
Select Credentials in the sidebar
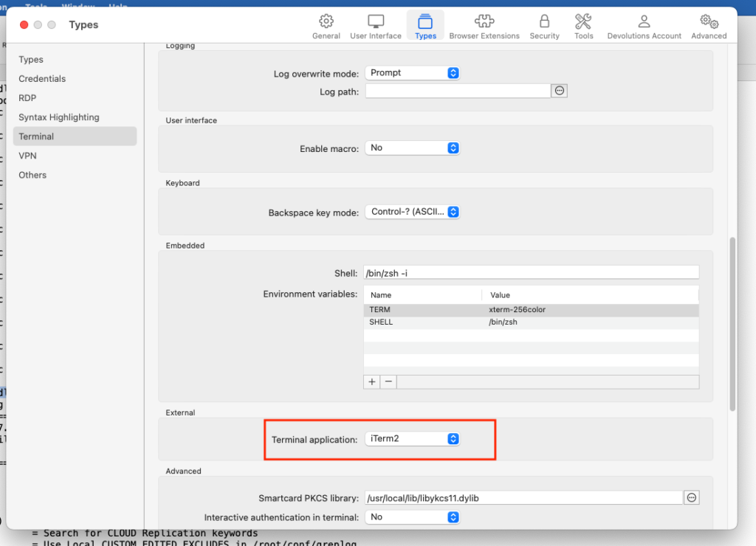click(x=42, y=79)
